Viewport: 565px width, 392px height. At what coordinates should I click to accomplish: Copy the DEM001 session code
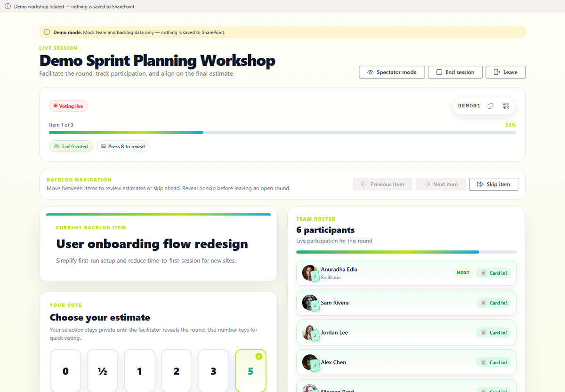coord(490,106)
